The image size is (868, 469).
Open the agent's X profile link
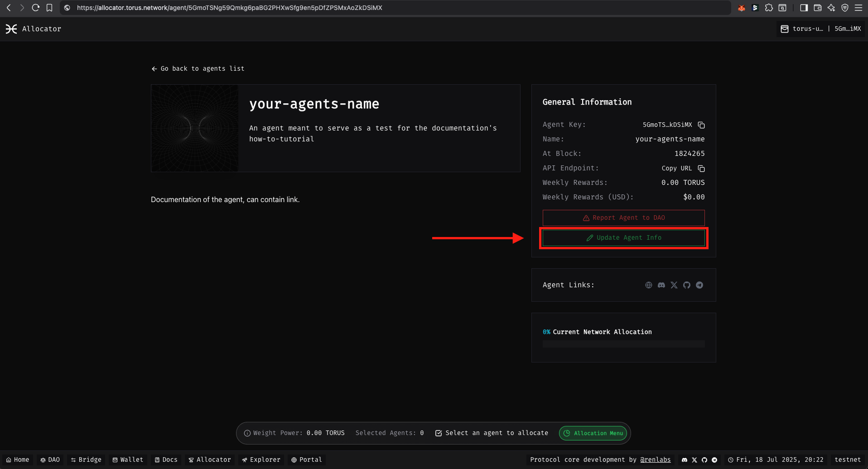[x=674, y=285]
